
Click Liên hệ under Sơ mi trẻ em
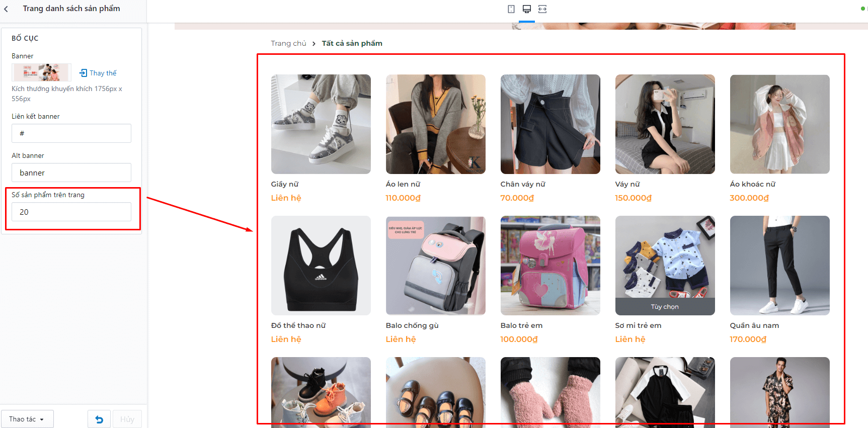(630, 339)
